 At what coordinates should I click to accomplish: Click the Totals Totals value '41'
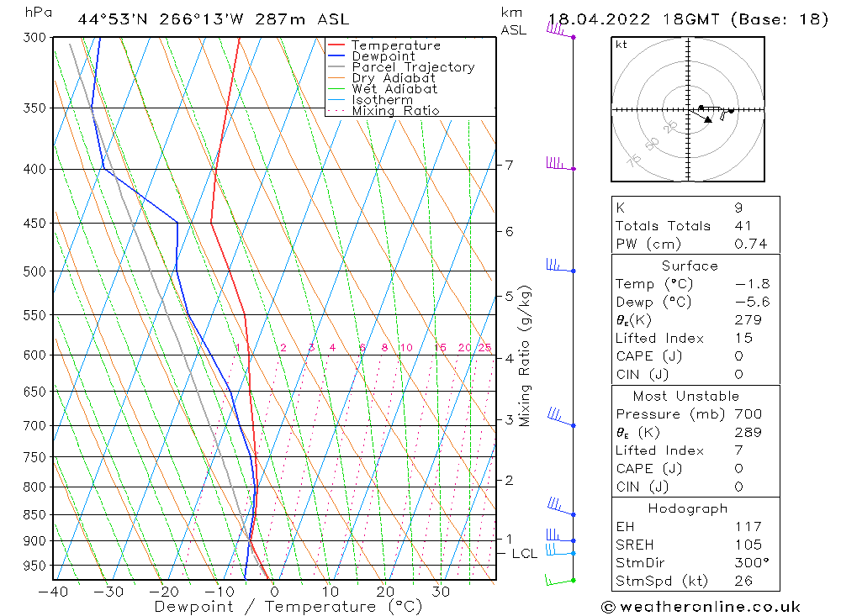coord(743,226)
